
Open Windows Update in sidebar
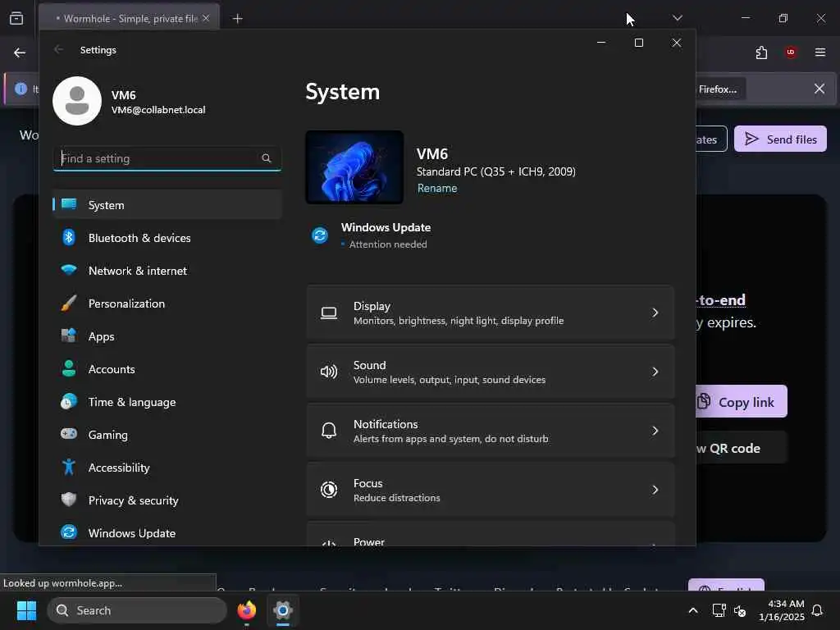click(x=167, y=533)
